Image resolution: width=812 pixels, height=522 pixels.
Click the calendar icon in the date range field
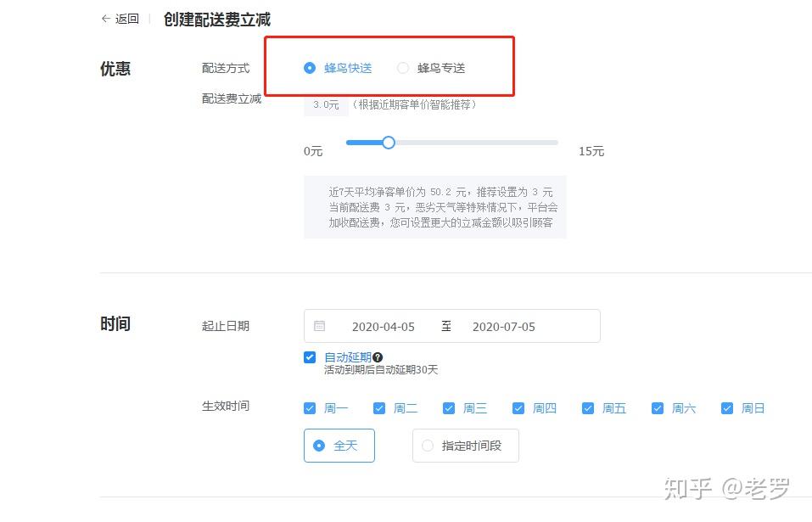320,326
